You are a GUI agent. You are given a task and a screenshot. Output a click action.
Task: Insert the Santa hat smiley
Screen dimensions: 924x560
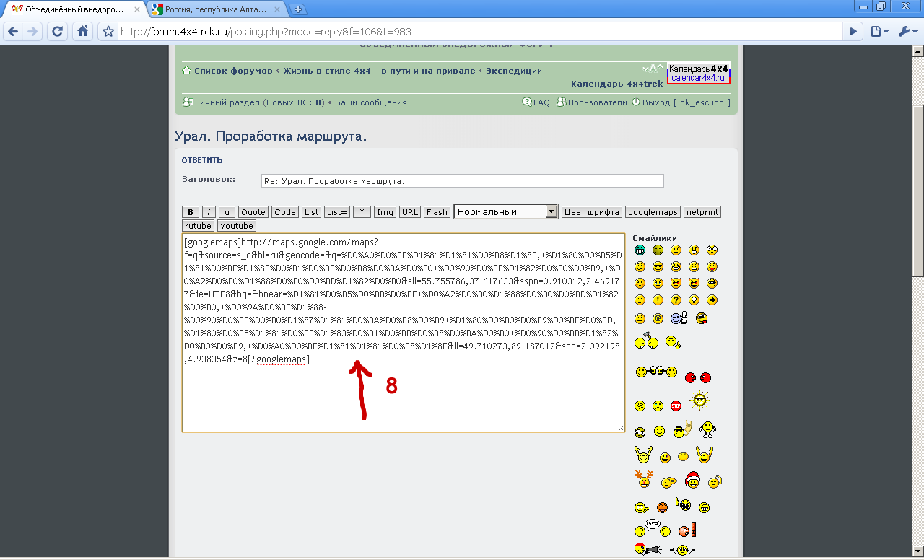coord(692,478)
